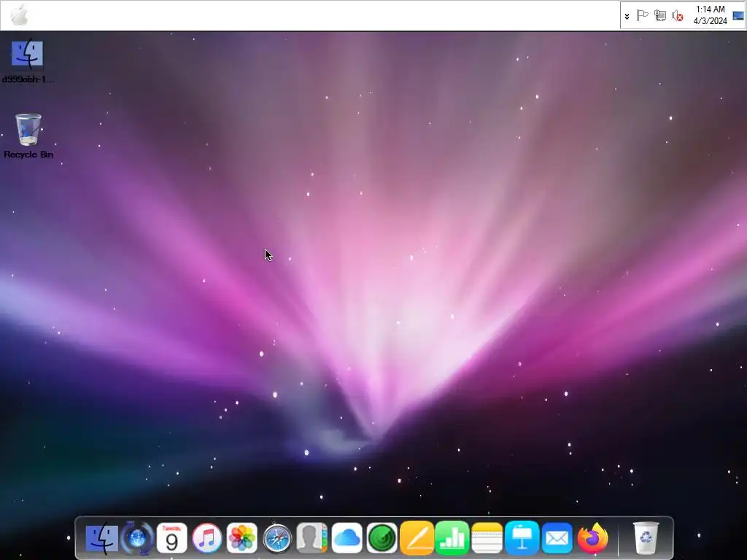The height and width of the screenshot is (560, 747).
Task: Open Contacts from the dock
Action: (312, 539)
